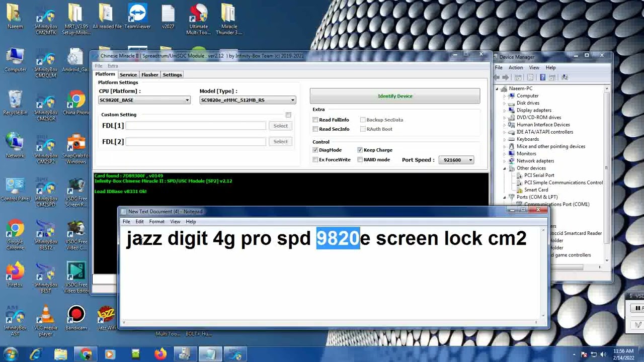This screenshot has height=362, width=644.
Task: Launch VLC media player from desktop
Action: [46, 321]
